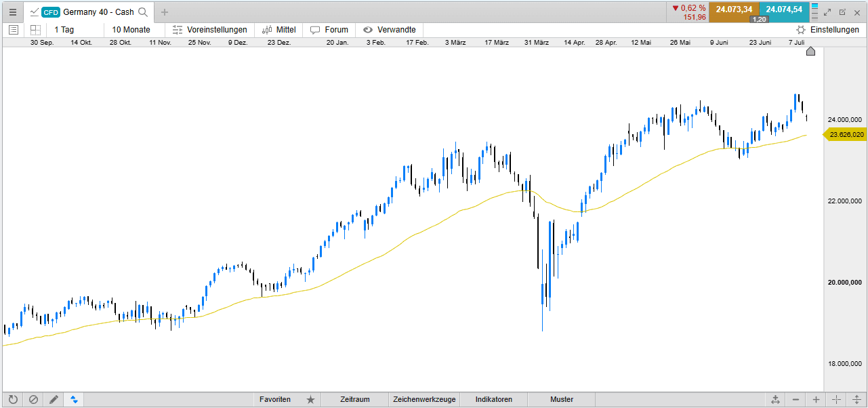Viewport: 868px width, 408px height.
Task: Open the hamburger main menu
Action: (12, 12)
